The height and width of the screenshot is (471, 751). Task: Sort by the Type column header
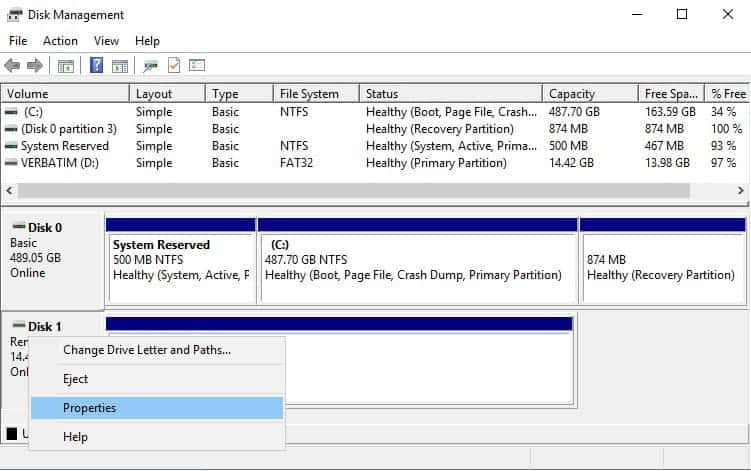point(239,93)
